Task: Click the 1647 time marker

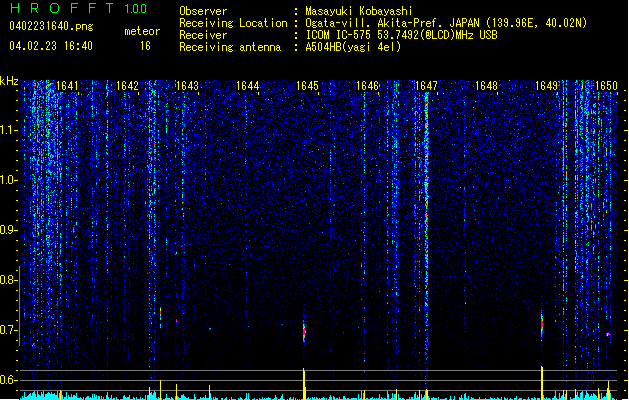Action: pyautogui.click(x=426, y=86)
